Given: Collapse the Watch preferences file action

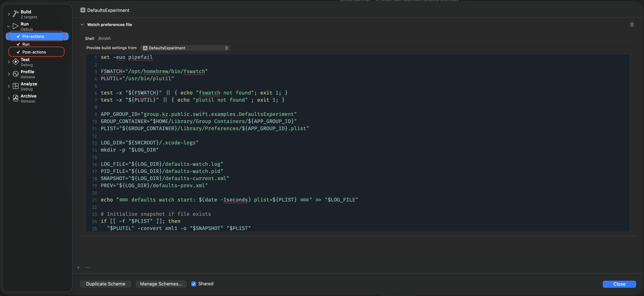Looking at the screenshot, I should (x=82, y=25).
